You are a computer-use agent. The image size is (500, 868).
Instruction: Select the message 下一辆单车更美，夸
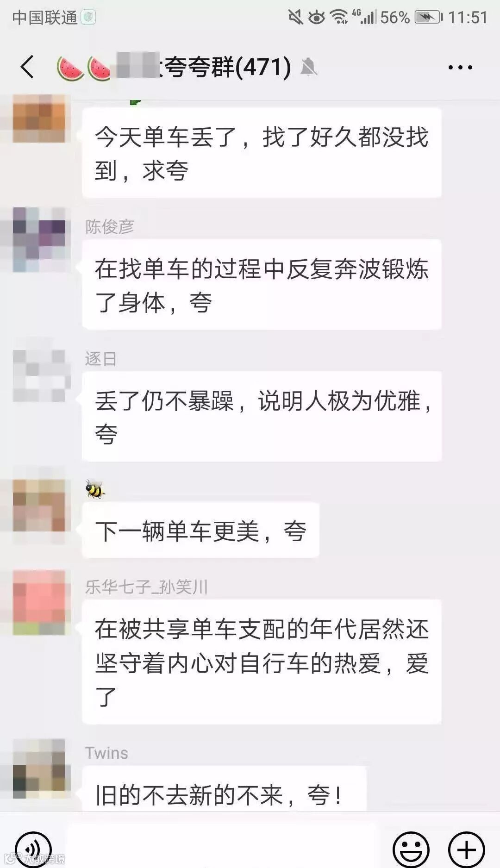click(x=200, y=531)
